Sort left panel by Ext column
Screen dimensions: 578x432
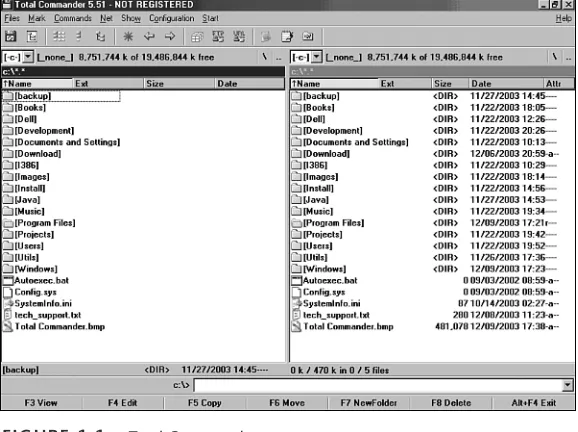click(108, 84)
